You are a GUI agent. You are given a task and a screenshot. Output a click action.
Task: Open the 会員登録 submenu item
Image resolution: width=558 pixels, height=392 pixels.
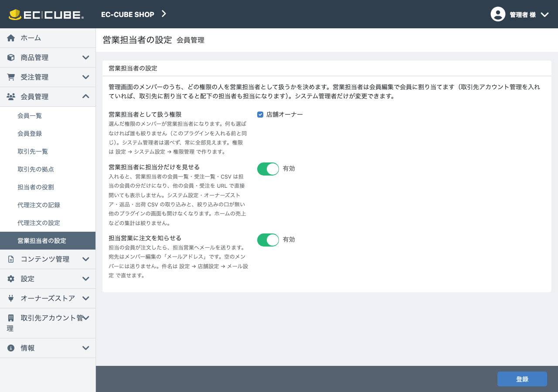coord(48,133)
